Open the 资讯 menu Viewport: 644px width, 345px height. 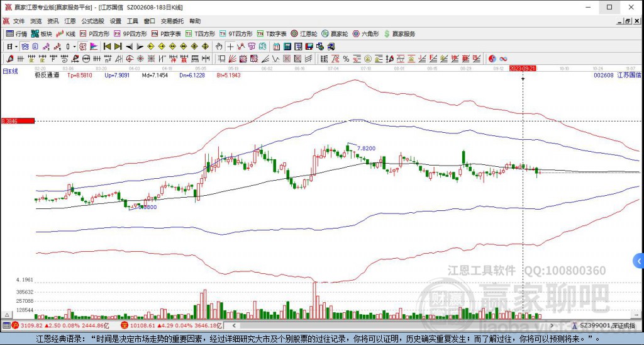point(53,21)
